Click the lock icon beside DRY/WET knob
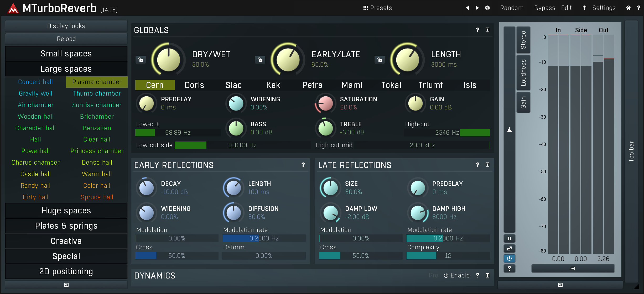 click(x=141, y=60)
